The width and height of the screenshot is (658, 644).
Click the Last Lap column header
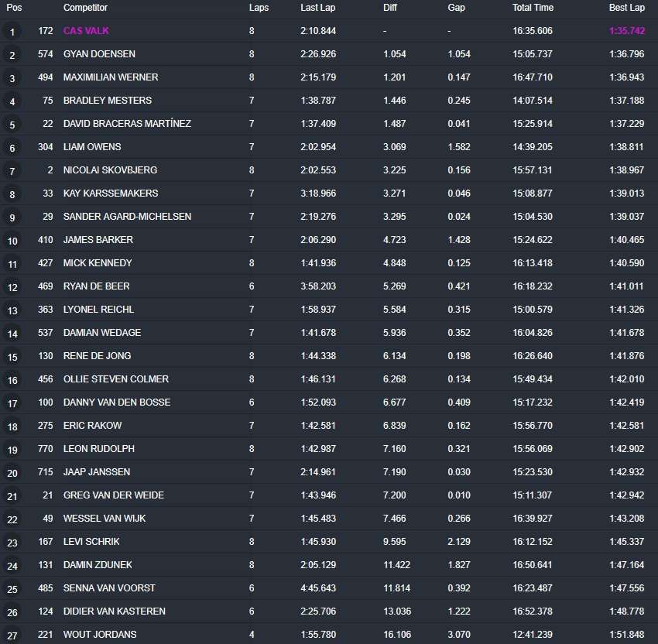click(317, 8)
